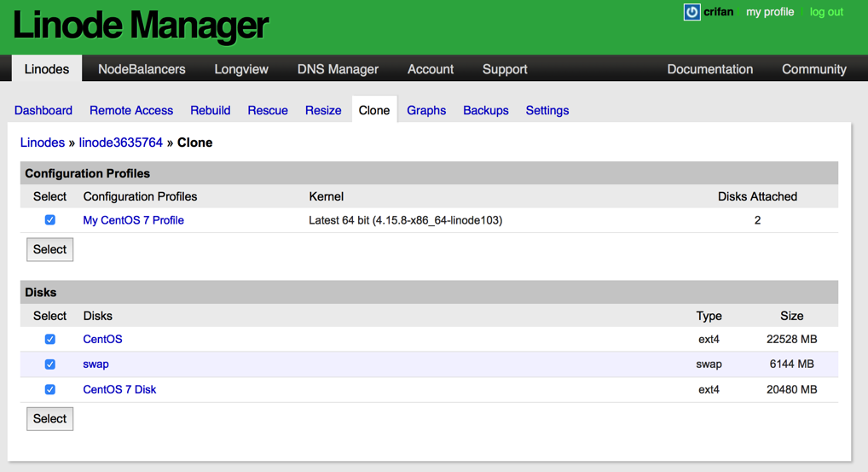Click the 20480 MB size value
Image resolution: width=868 pixels, height=472 pixels.
coord(791,389)
